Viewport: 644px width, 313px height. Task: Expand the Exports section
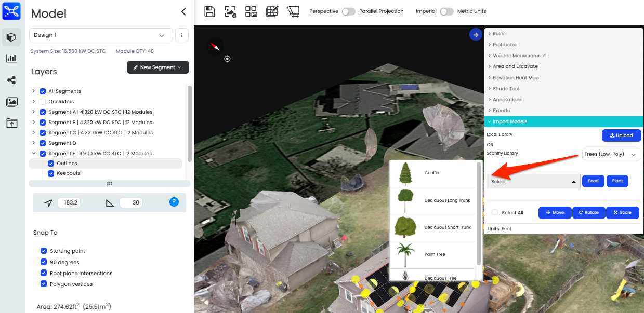(564, 111)
